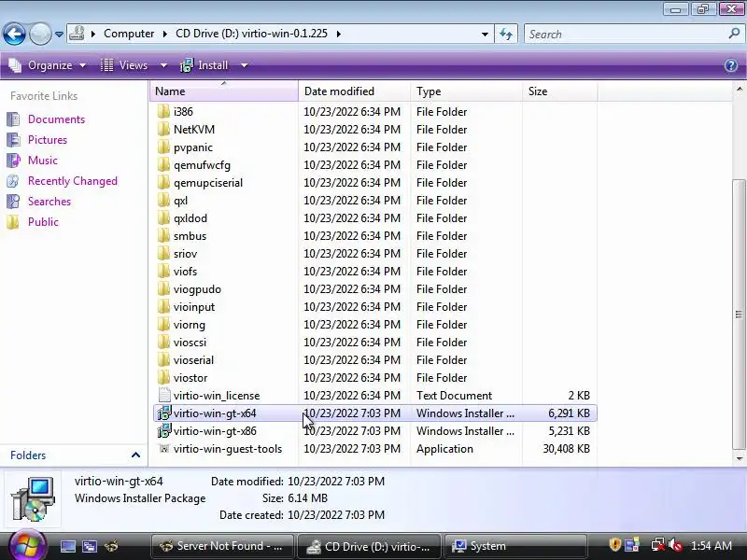Image resolution: width=747 pixels, height=560 pixels.
Task: Select the pvpanic folder icon
Action: pyautogui.click(x=163, y=147)
